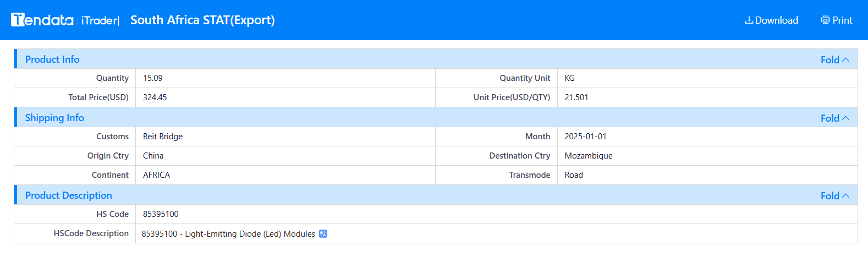Image resolution: width=868 pixels, height=256 pixels.
Task: Select the unit price value 21.501
Action: (x=576, y=97)
